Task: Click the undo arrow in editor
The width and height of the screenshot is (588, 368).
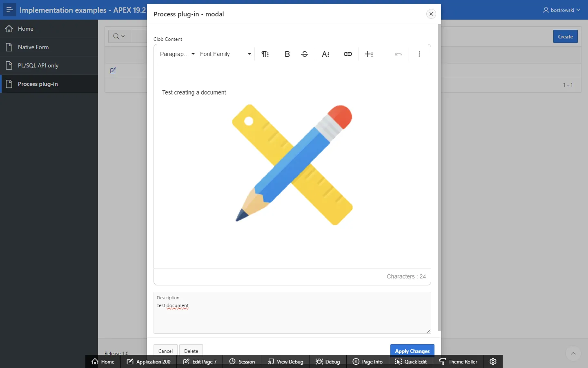Action: [398, 54]
